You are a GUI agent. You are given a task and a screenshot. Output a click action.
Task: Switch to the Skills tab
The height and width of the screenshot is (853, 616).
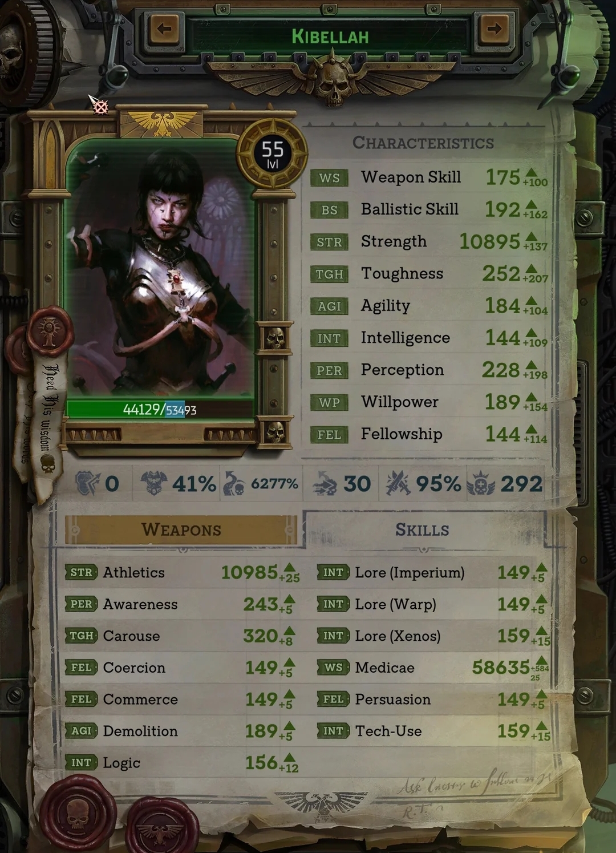[x=423, y=529]
